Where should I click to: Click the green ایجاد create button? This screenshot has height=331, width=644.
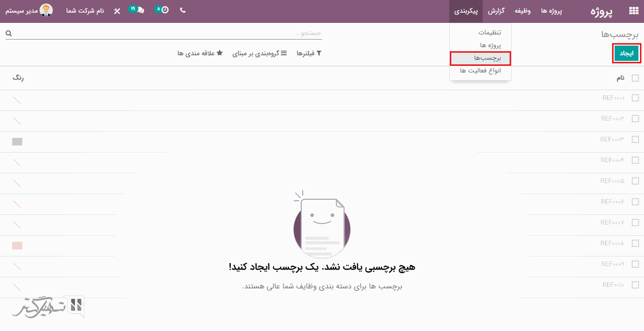pyautogui.click(x=626, y=53)
